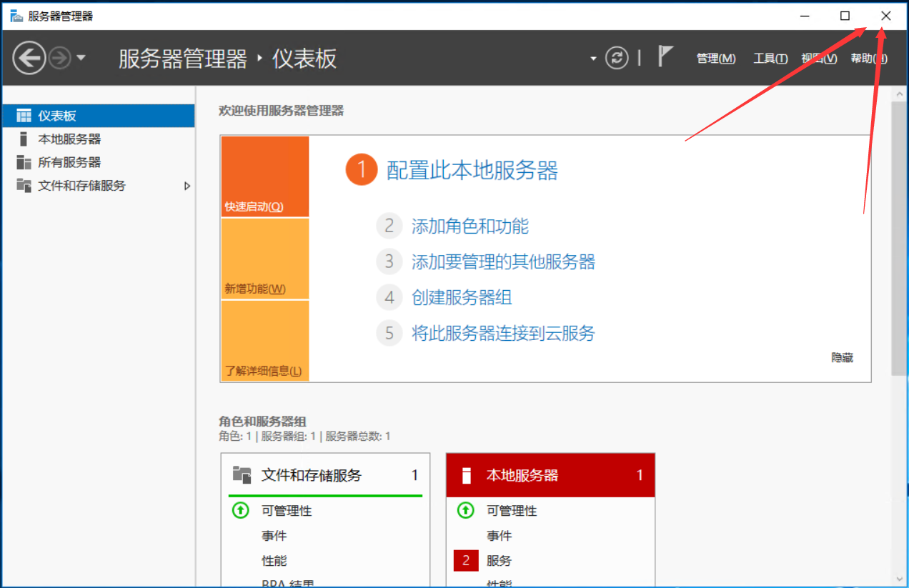The image size is (909, 588).
Task: Click the green 可管理性 status icon
Action: click(465, 510)
